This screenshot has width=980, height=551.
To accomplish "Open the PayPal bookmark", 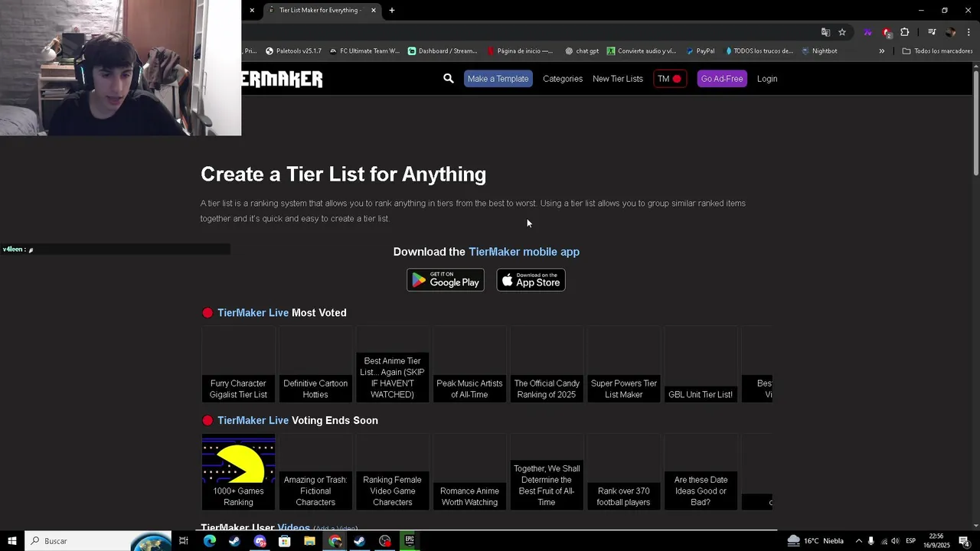I will coord(701,51).
